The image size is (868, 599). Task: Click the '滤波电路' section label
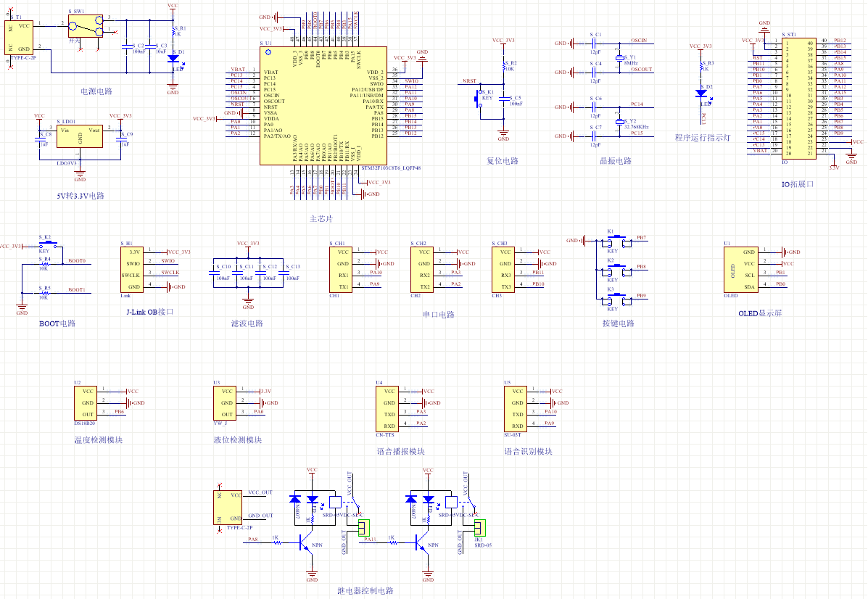pyautogui.click(x=247, y=324)
